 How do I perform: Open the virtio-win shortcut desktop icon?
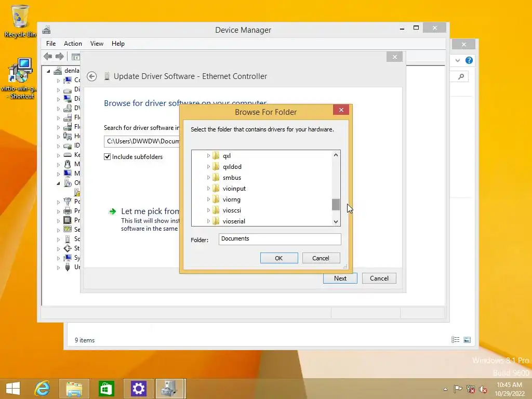(20, 79)
